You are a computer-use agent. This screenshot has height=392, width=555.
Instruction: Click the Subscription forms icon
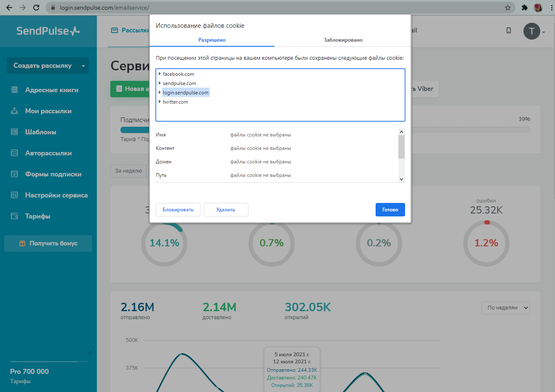14,174
